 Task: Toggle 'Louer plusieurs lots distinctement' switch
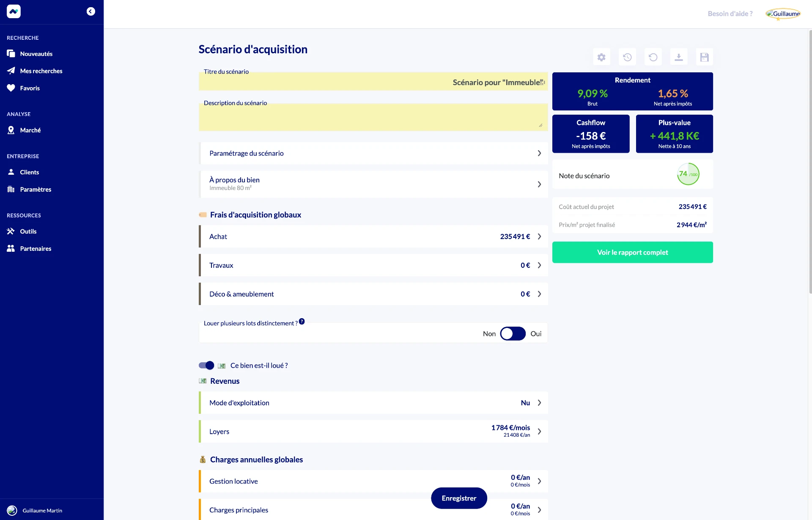[x=513, y=334]
